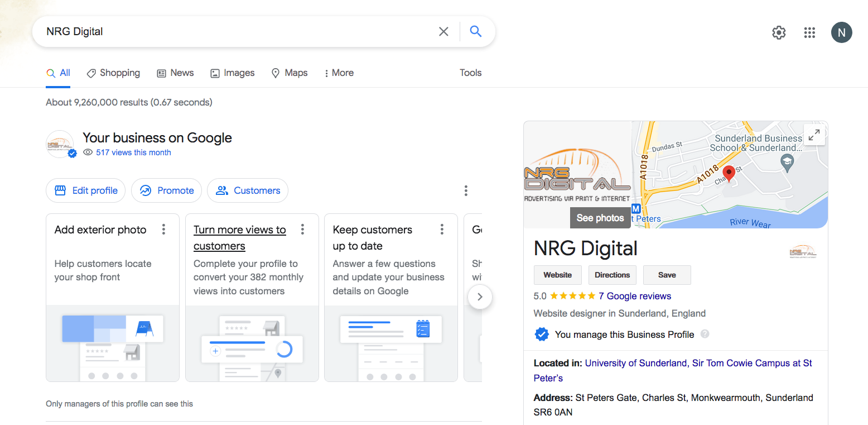868x425 pixels.
Task: Switch to the News tab
Action: point(175,73)
